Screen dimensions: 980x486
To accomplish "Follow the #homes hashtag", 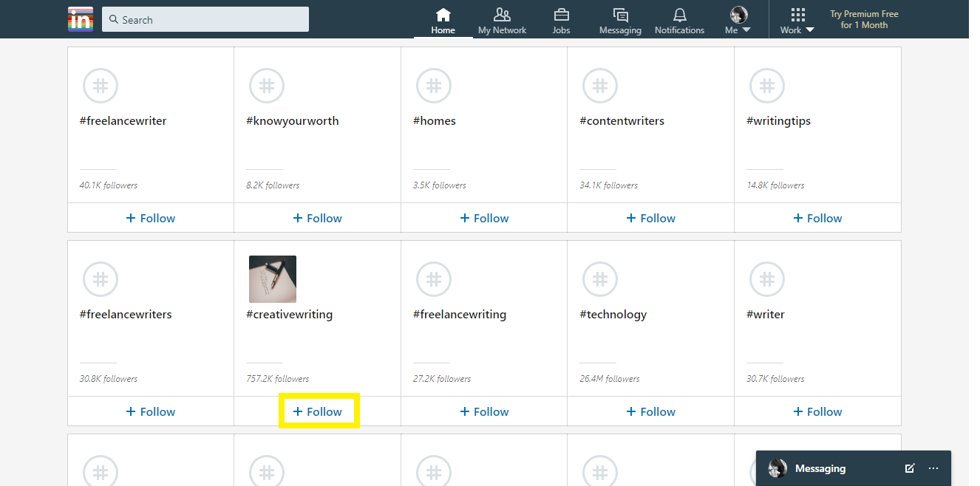I will click(x=484, y=218).
